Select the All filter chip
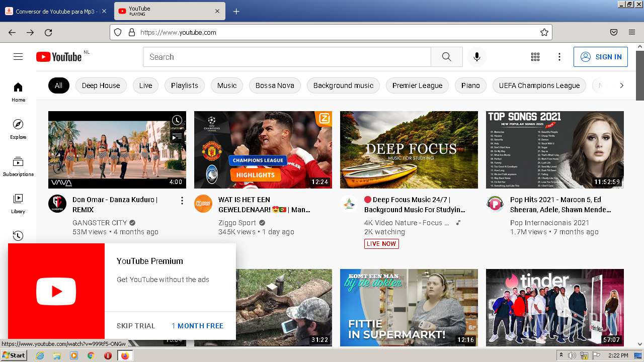 click(x=58, y=85)
